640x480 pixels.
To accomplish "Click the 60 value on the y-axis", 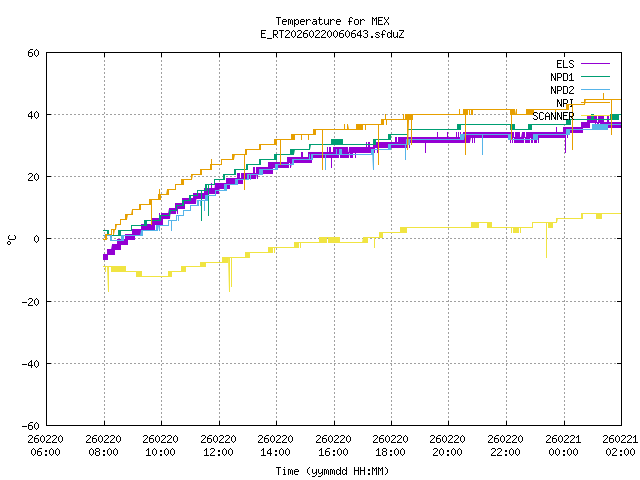I will click(x=33, y=53).
